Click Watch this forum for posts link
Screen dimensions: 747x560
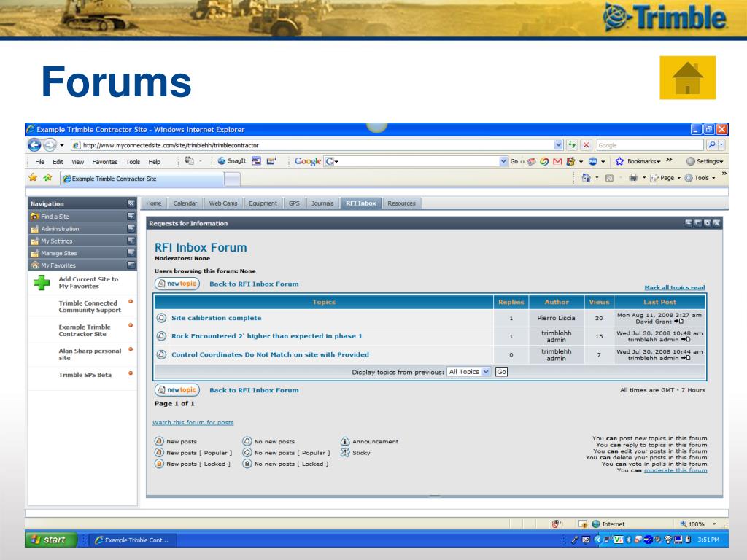[193, 422]
